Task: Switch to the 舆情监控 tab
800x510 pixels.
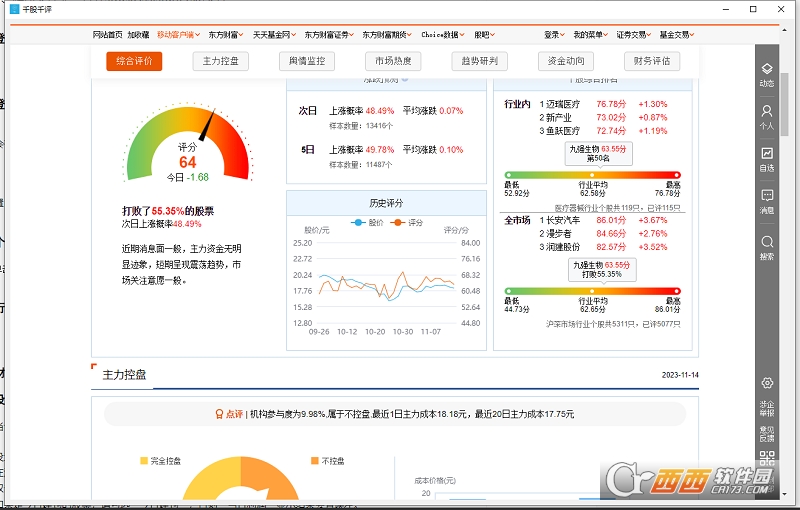Action: [307, 61]
